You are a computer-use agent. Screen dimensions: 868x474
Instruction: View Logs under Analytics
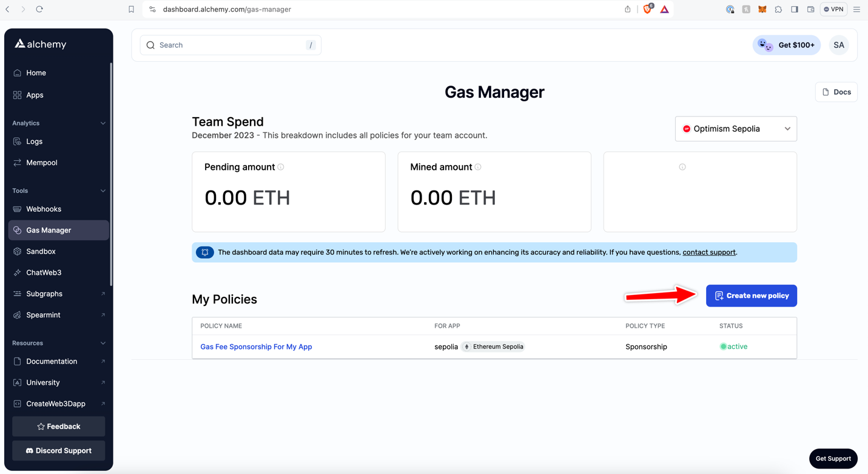(34, 141)
